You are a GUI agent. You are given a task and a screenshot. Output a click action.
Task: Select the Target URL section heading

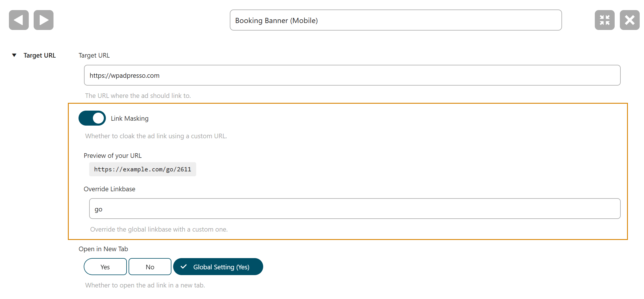40,55
